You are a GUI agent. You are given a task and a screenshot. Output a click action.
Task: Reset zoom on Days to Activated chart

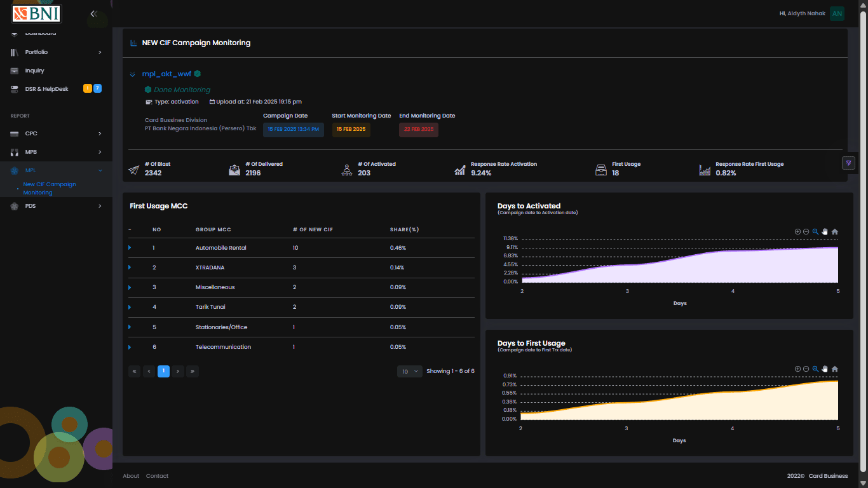[x=834, y=232]
